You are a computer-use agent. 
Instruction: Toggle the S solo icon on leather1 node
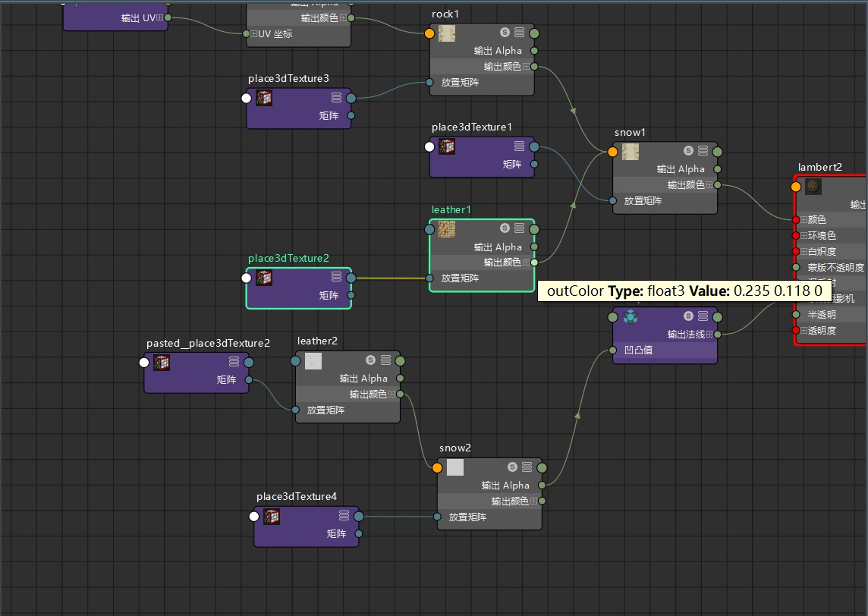pos(505,228)
